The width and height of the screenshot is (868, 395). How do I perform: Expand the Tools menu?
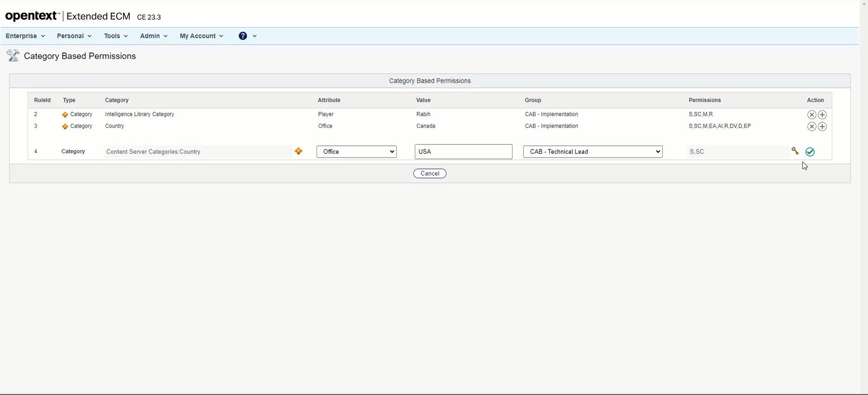click(116, 36)
